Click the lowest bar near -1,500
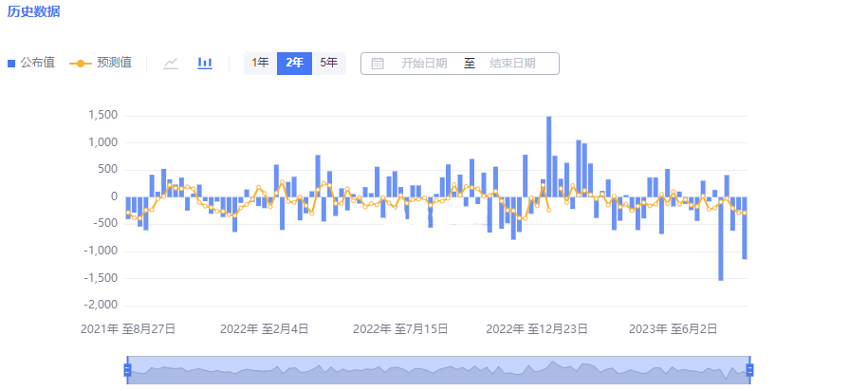868x391 pixels. coord(721,238)
